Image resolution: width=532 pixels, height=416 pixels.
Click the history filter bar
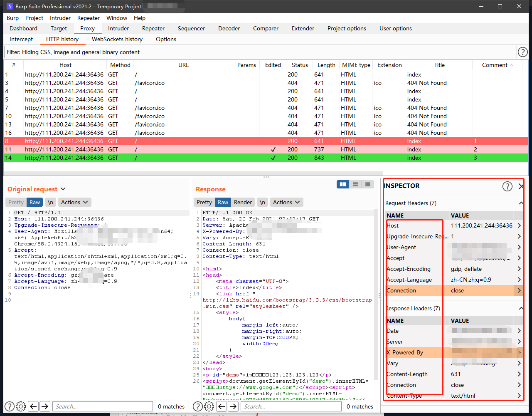tap(260, 52)
